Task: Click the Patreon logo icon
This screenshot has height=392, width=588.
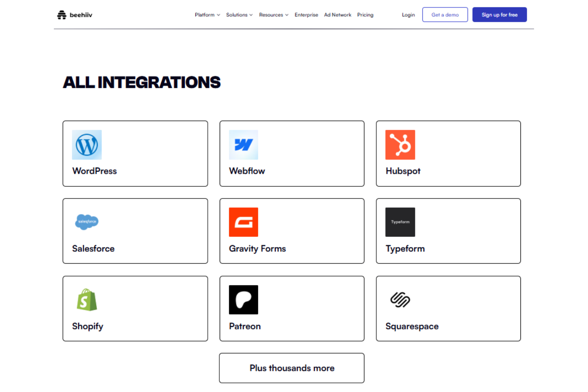Action: (244, 299)
